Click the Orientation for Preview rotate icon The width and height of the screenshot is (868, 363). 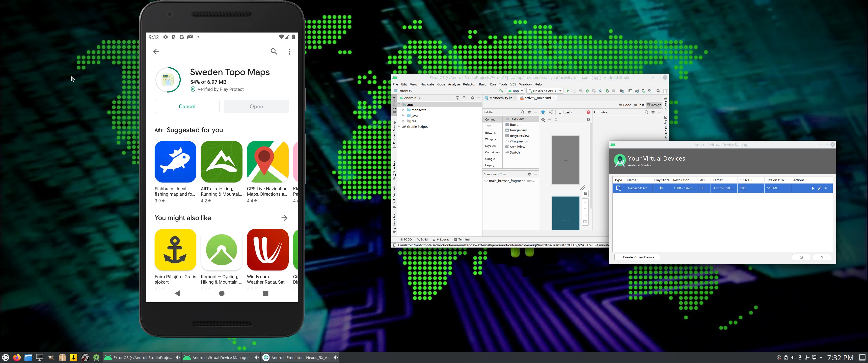[x=551, y=112]
